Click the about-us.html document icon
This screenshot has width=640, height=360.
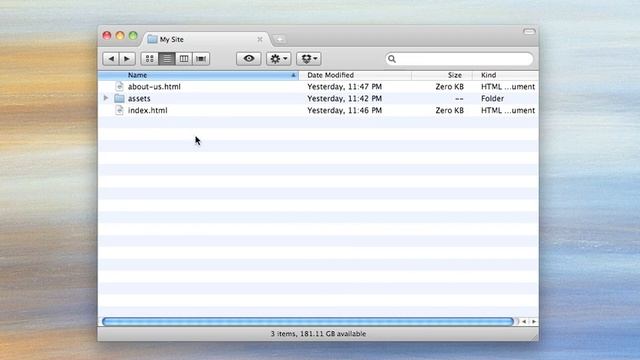click(119, 87)
